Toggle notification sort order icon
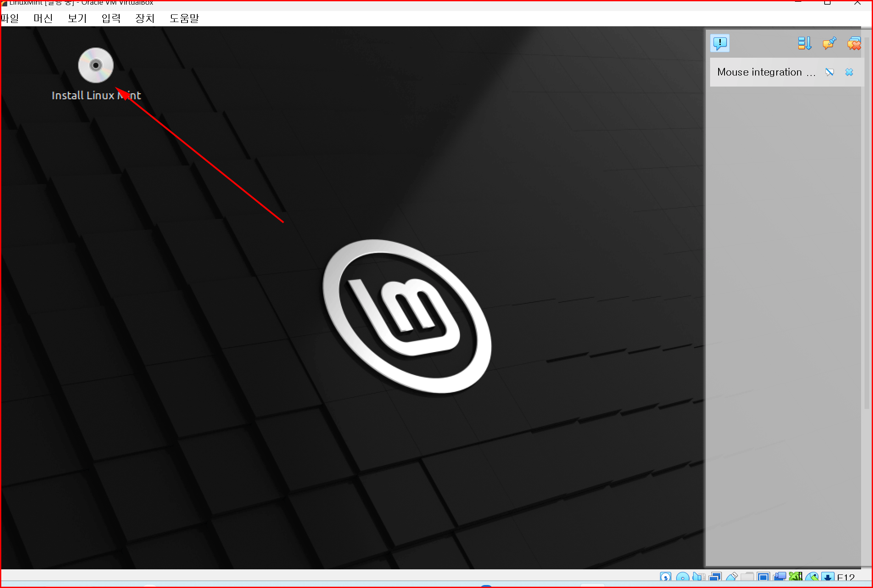The width and height of the screenshot is (873, 588). click(804, 43)
